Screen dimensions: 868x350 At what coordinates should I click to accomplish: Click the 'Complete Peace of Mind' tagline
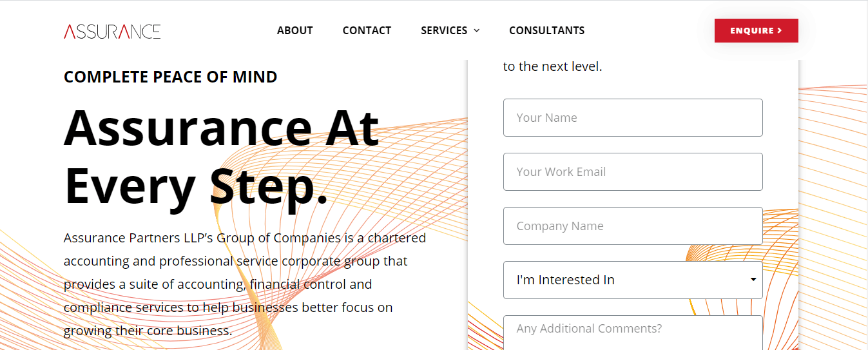coord(170,77)
